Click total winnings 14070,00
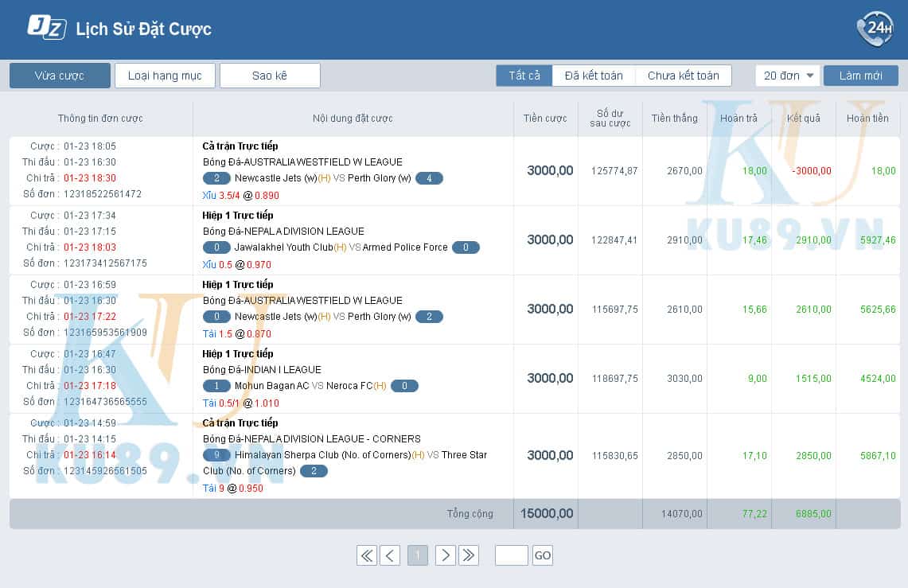Viewport: 908px width, 588px height. (x=681, y=514)
